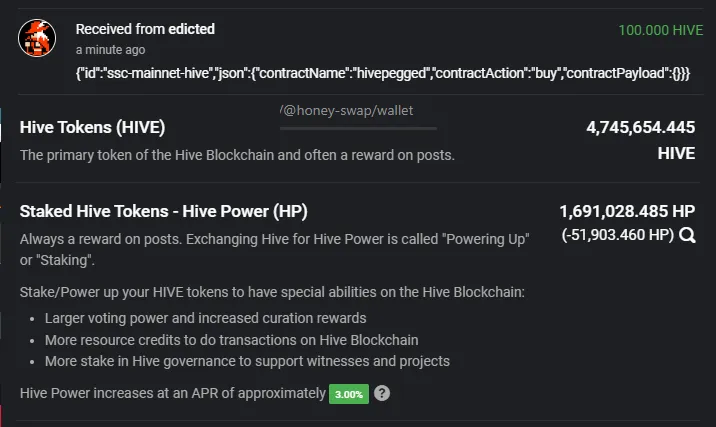Click the Staked Hive Tokens heading
Image resolution: width=716 pixels, height=427 pixels.
pos(163,211)
